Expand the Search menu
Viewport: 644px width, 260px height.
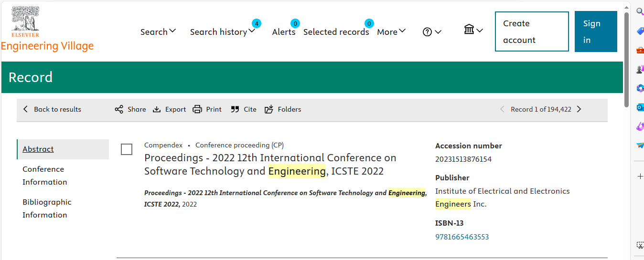pos(158,31)
